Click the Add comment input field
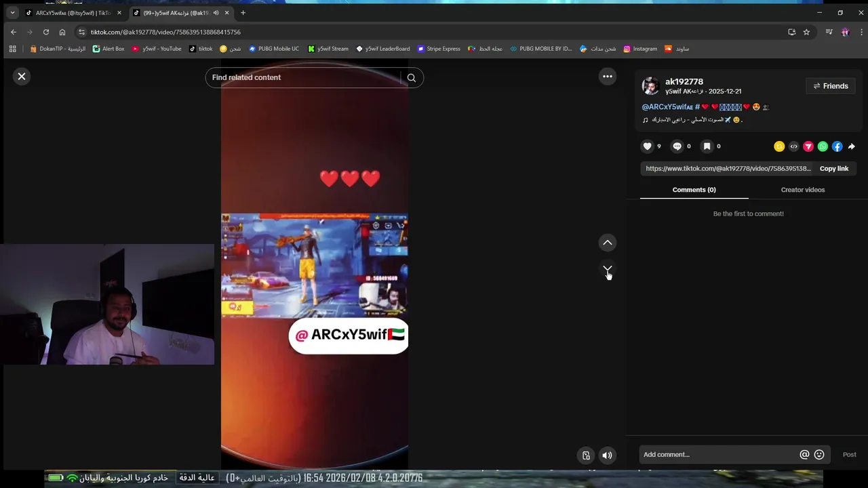Image resolution: width=868 pixels, height=488 pixels. (719, 455)
